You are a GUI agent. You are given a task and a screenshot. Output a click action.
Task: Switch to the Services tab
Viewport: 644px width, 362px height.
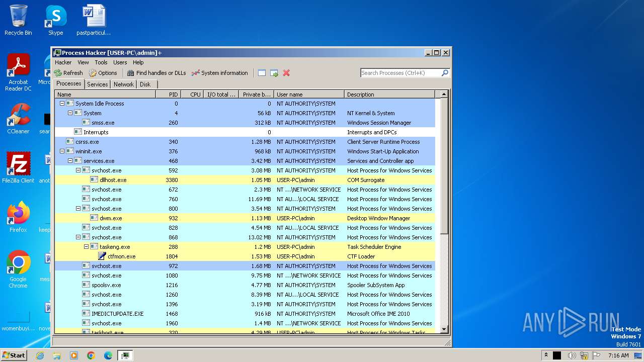(x=97, y=84)
